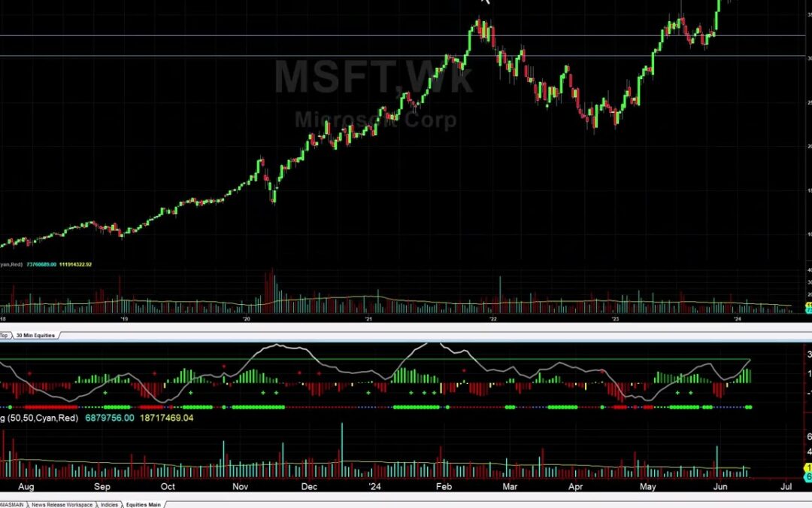Click the Feb label on the time axis
The image size is (812, 508).
click(444, 487)
